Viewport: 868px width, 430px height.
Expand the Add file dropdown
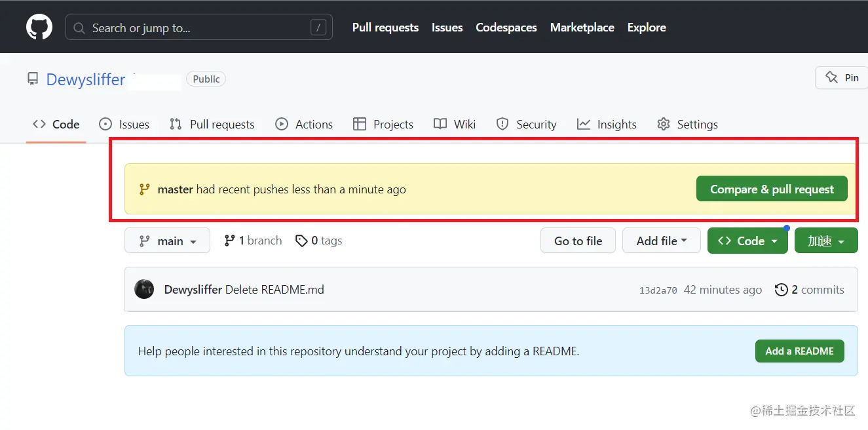[661, 241]
